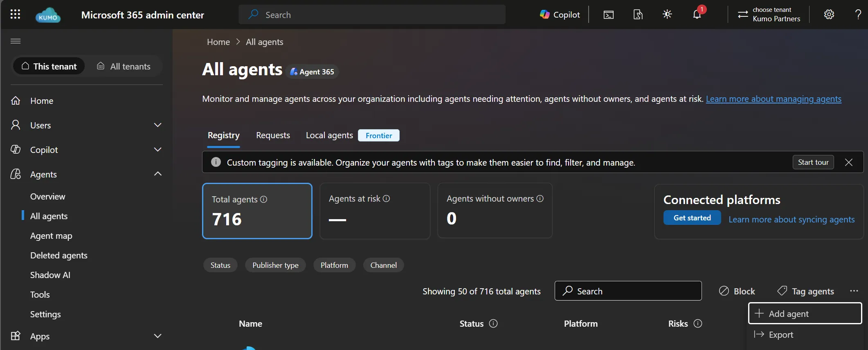Open the Publisher type filter
868x350 pixels.
tap(275, 265)
